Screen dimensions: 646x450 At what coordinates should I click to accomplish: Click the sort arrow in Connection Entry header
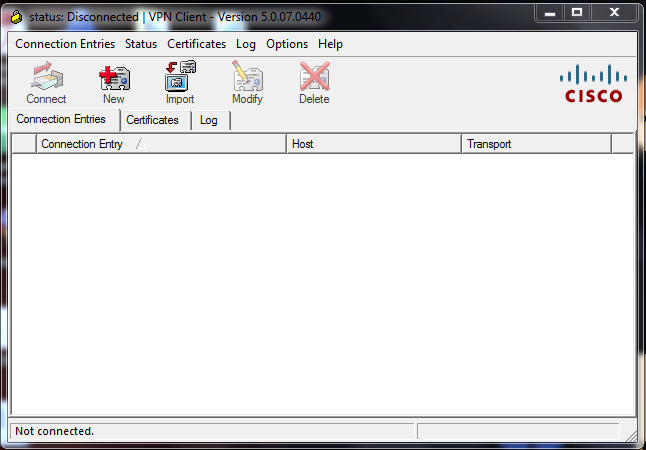tap(141, 144)
